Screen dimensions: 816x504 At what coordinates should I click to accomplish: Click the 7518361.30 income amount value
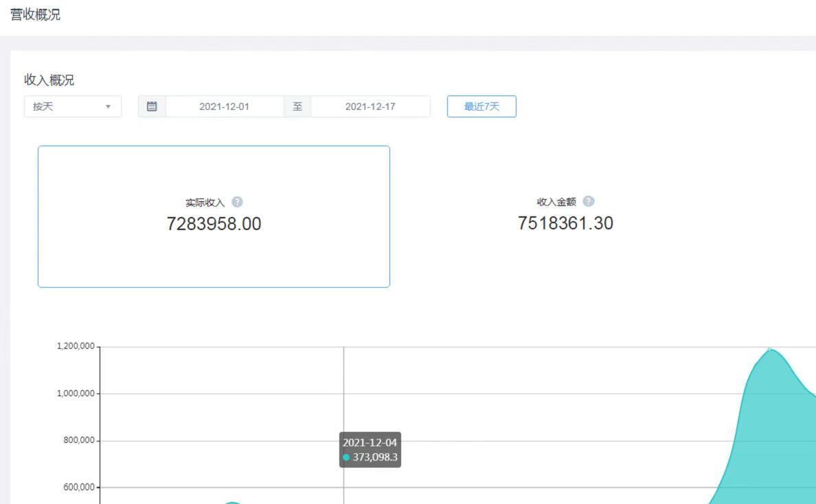point(565,223)
